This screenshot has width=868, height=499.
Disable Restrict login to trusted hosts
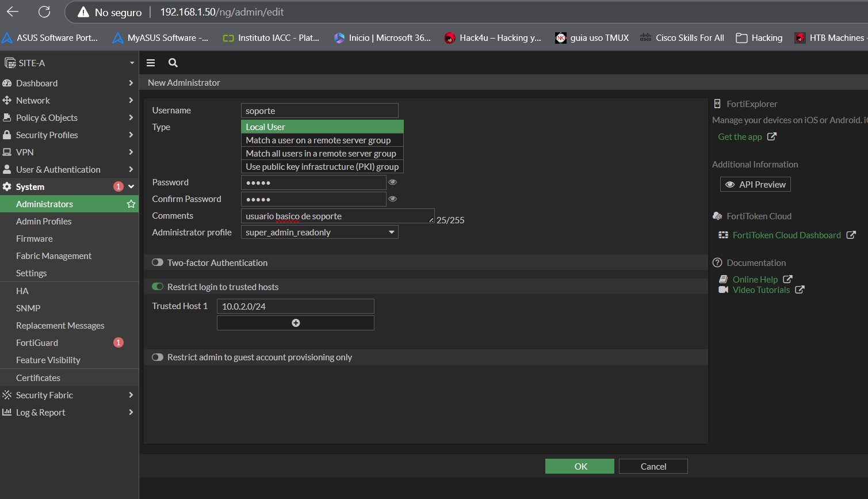click(158, 287)
